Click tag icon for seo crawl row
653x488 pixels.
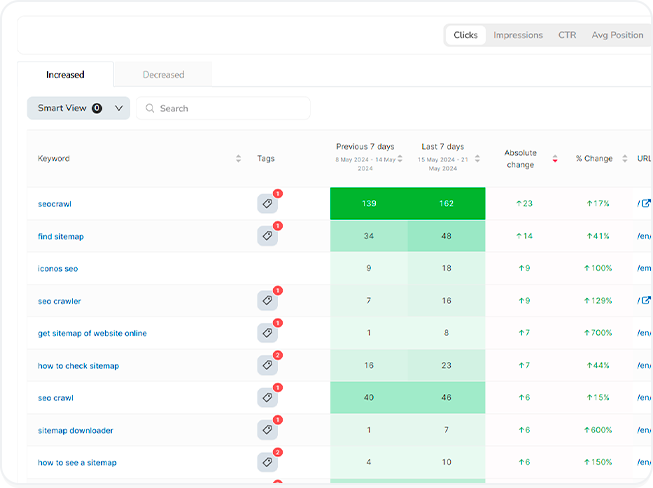[x=267, y=398]
